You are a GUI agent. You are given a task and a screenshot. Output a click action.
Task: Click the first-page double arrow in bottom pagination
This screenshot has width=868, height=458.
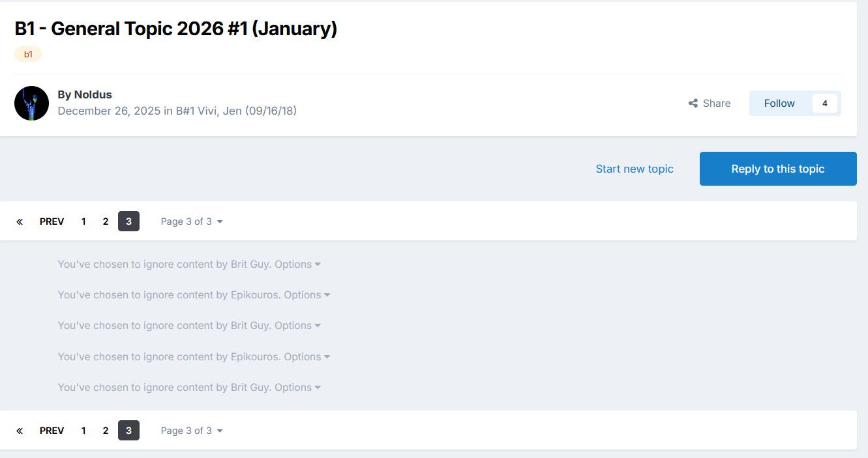[x=20, y=431]
